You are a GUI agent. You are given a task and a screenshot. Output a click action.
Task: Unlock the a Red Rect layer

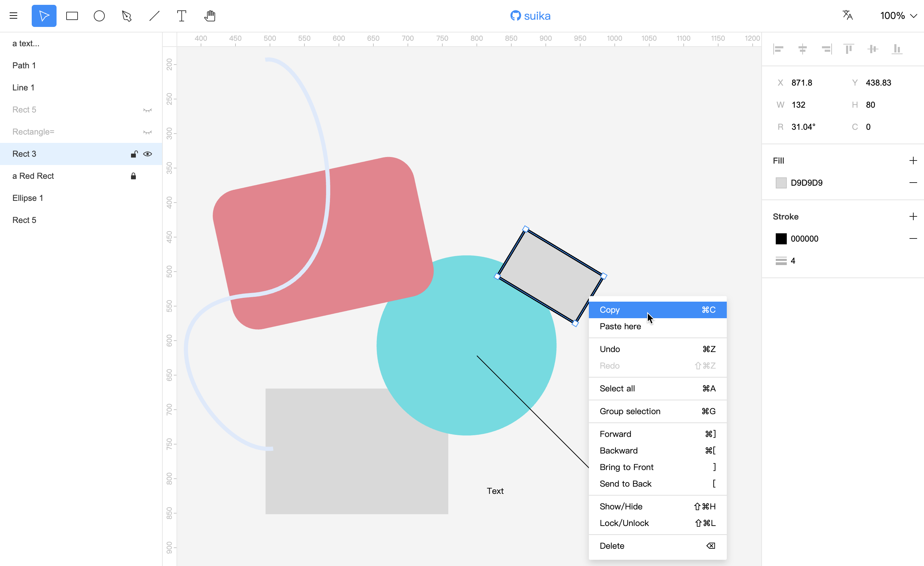point(133,176)
